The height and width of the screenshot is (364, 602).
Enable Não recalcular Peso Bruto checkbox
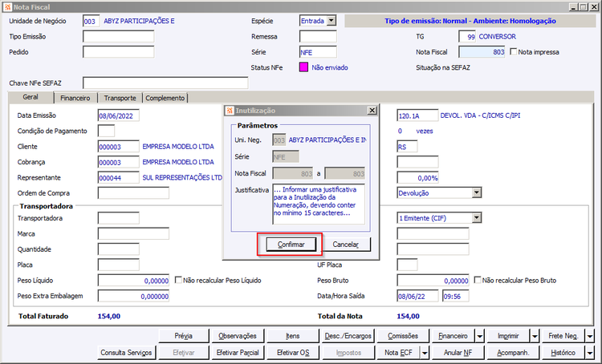click(x=478, y=280)
